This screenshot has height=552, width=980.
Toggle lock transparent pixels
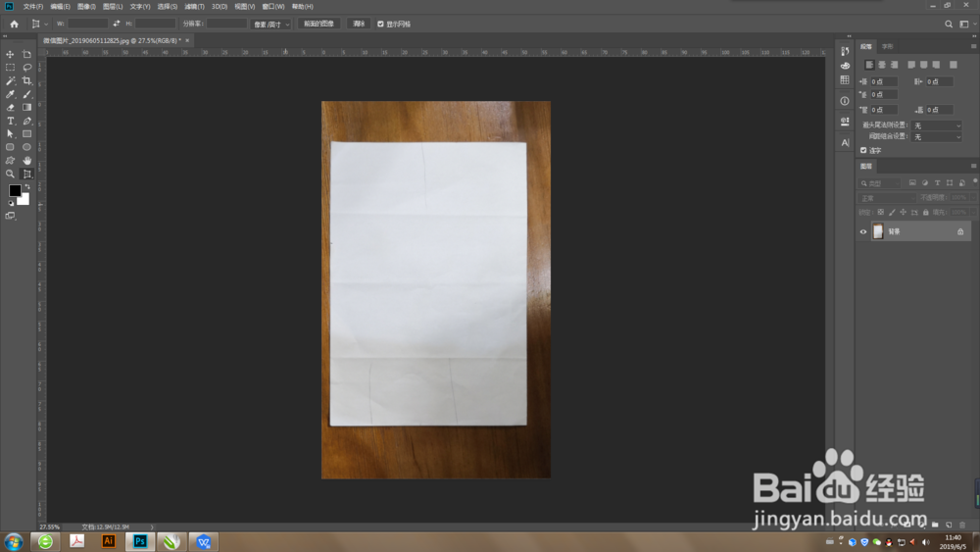coord(881,213)
